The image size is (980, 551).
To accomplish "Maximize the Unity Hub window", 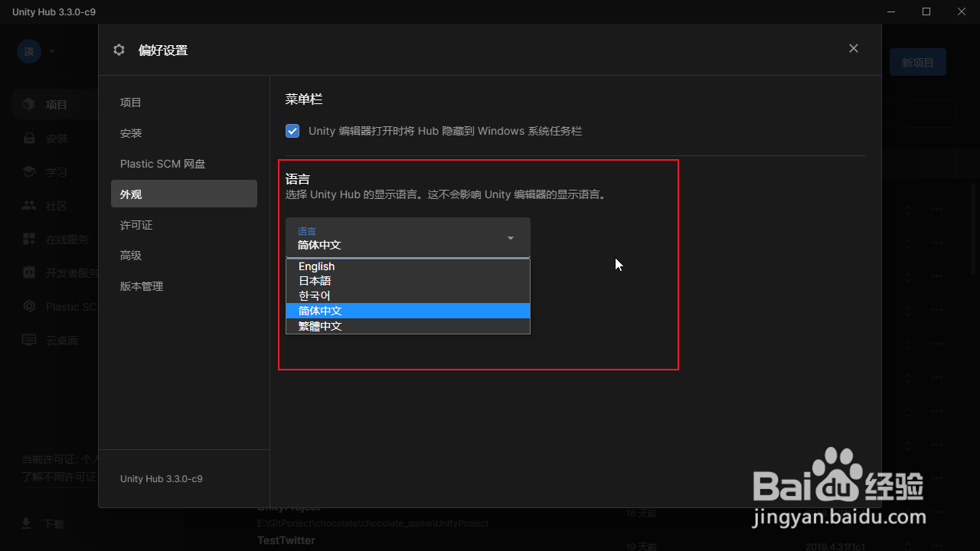I will click(x=926, y=11).
